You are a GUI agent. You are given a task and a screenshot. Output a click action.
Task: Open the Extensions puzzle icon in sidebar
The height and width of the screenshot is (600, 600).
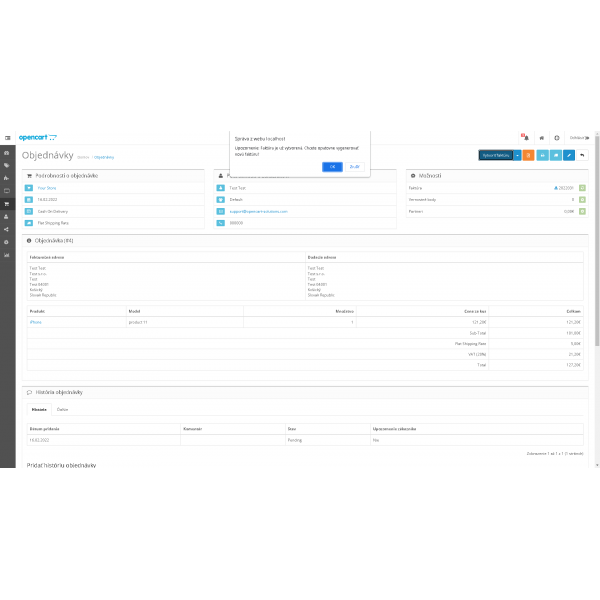coord(7,178)
